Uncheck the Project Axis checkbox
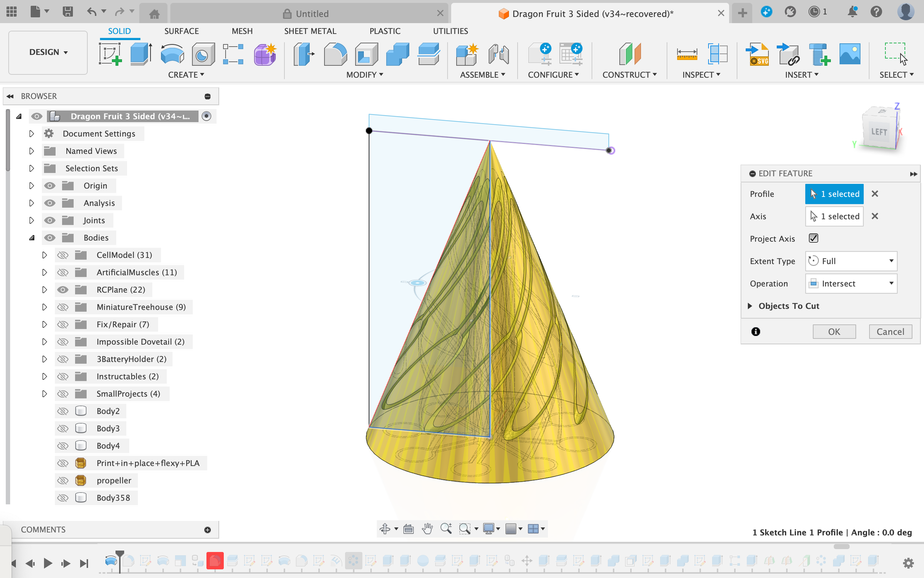The height and width of the screenshot is (578, 924). tap(814, 239)
